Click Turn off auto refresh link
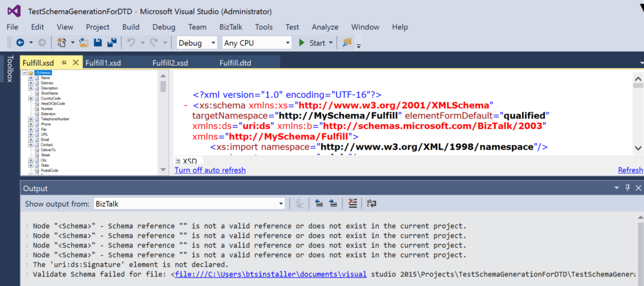 click(210, 170)
